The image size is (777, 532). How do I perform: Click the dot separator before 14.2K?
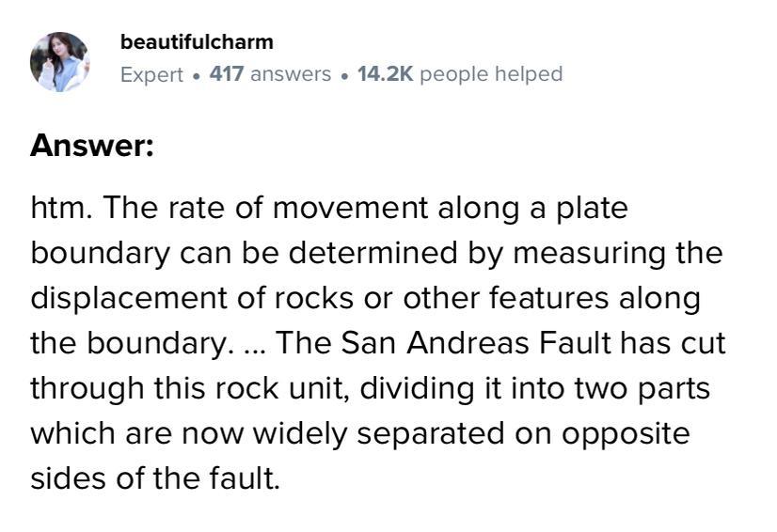(344, 76)
